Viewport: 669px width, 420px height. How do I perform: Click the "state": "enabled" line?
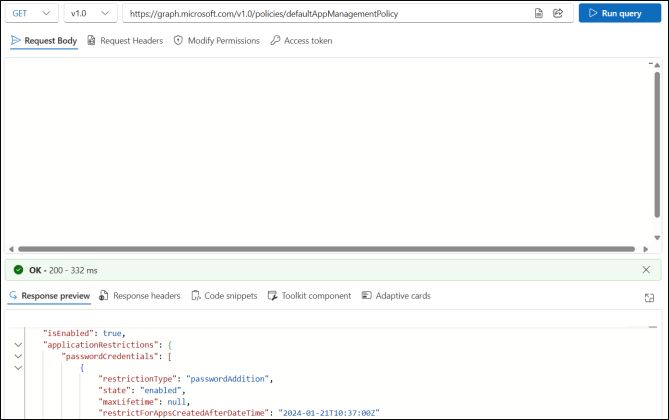[x=142, y=390]
